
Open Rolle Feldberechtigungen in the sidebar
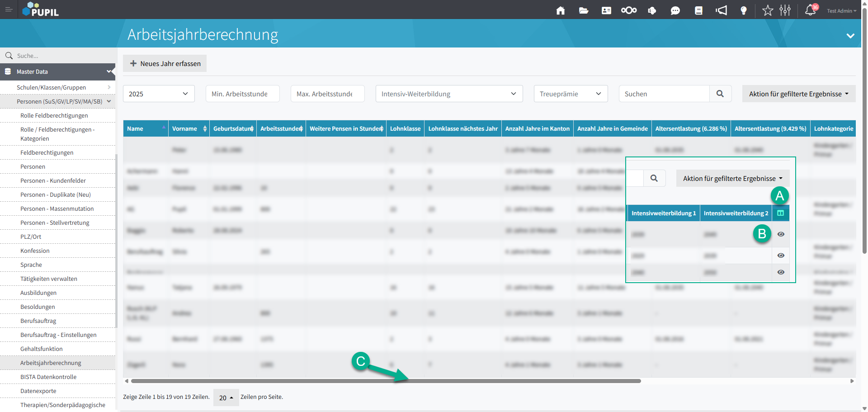54,115
